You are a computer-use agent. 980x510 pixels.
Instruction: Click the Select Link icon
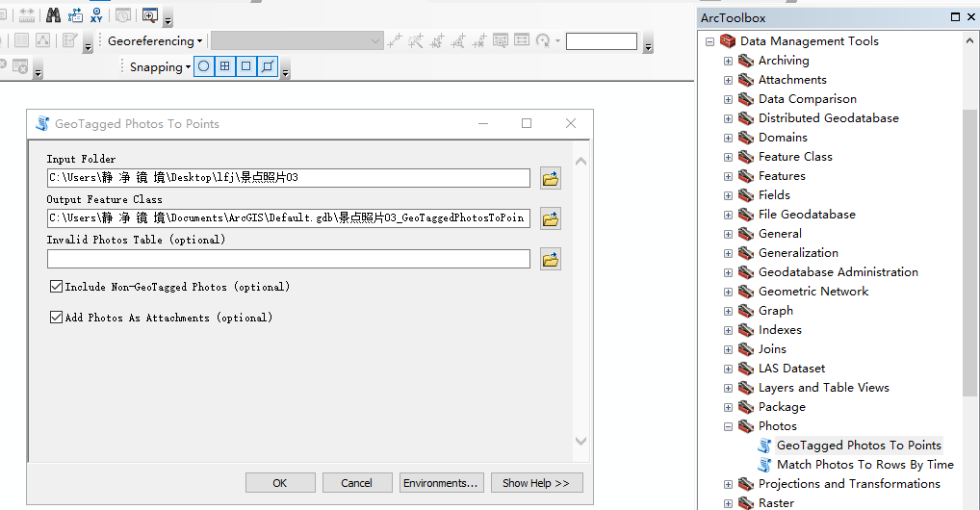pyautogui.click(x=437, y=41)
